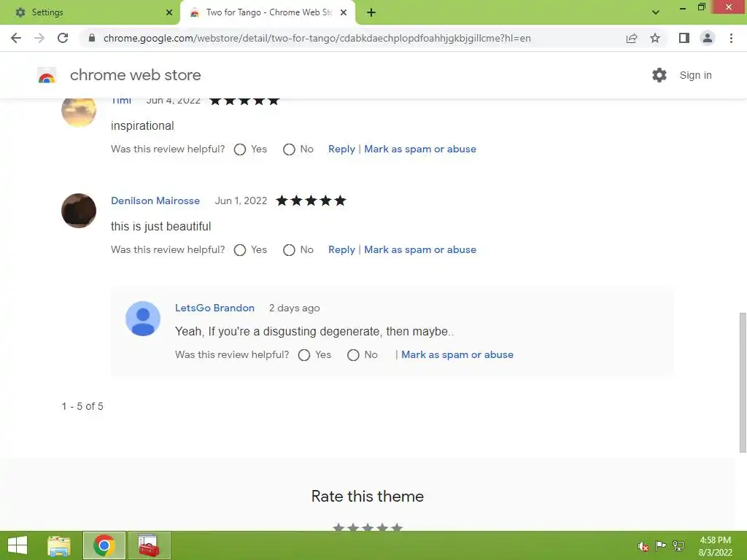Select No on LetsGo Brandon's reply
The height and width of the screenshot is (560, 747).
353,355
